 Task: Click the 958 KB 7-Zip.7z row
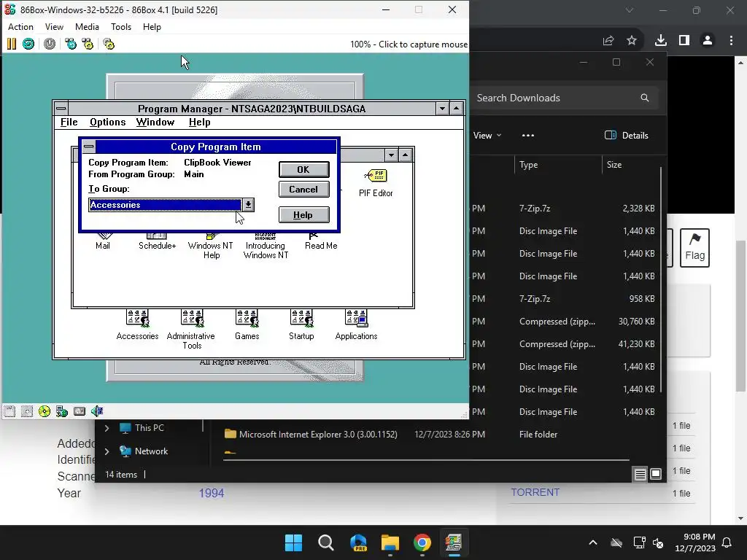tap(566, 298)
